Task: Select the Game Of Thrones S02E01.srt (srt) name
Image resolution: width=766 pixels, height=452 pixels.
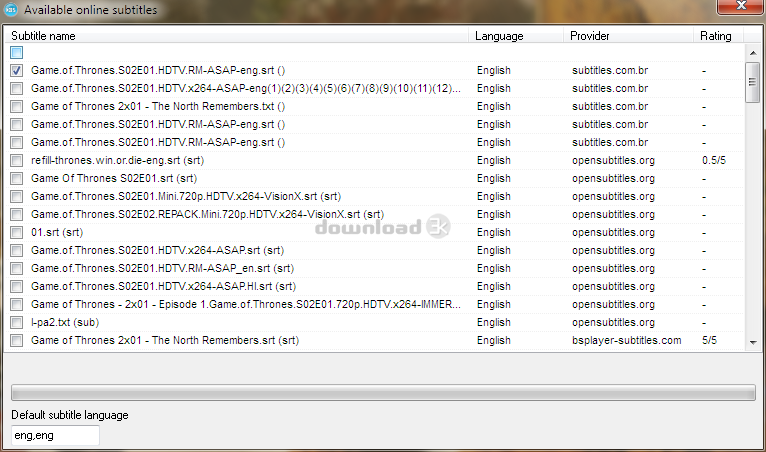Action: (114, 178)
